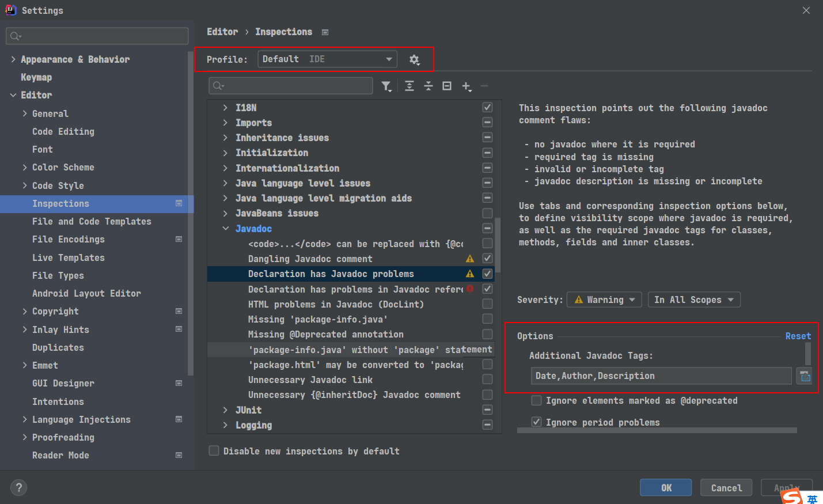Click the Expand All inspections icon
The width and height of the screenshot is (823, 504).
(x=409, y=86)
